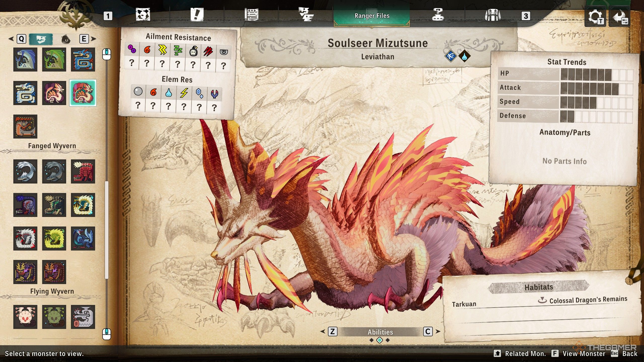This screenshot has height=362, width=644.
Task: Select the red Odogaron monster icon
Action: point(83,171)
